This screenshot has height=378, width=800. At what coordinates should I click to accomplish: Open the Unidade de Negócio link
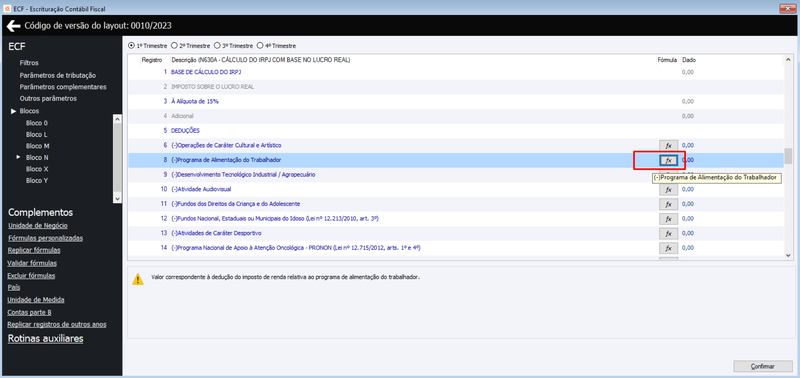coord(38,225)
